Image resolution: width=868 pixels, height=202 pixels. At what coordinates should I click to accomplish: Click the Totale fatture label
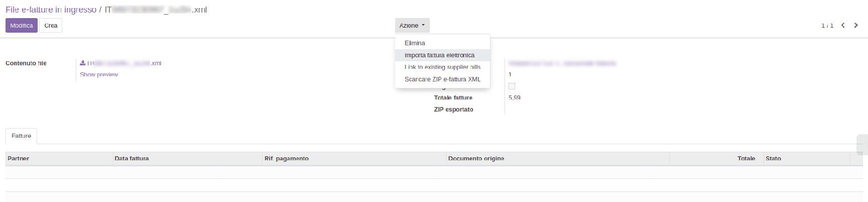(453, 98)
